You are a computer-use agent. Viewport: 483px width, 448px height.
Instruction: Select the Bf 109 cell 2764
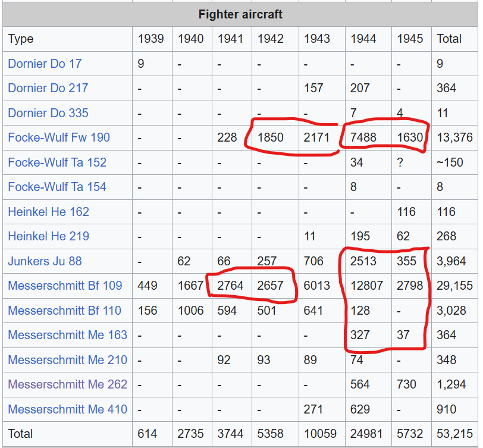231,286
